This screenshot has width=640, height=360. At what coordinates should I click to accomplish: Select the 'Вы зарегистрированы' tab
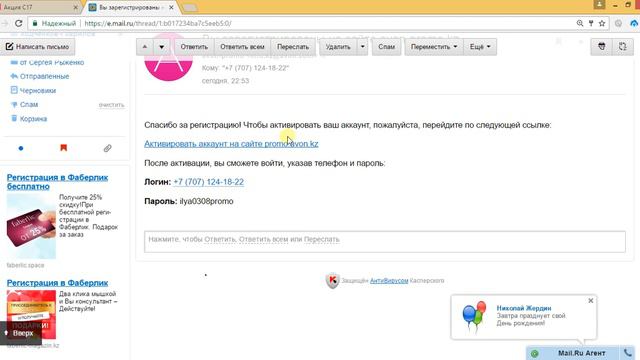tap(131, 7)
